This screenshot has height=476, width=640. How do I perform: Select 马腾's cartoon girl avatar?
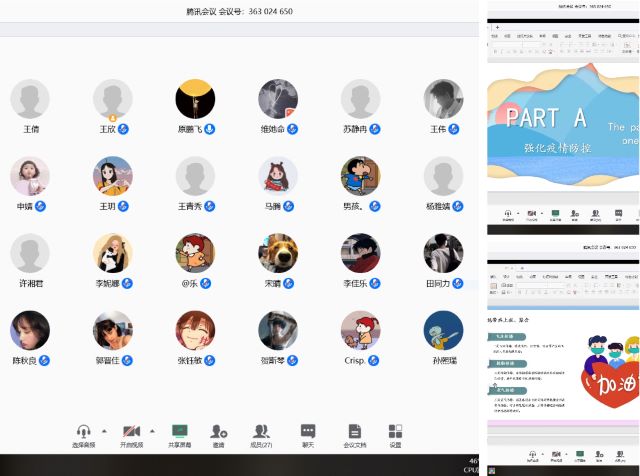coord(278,176)
